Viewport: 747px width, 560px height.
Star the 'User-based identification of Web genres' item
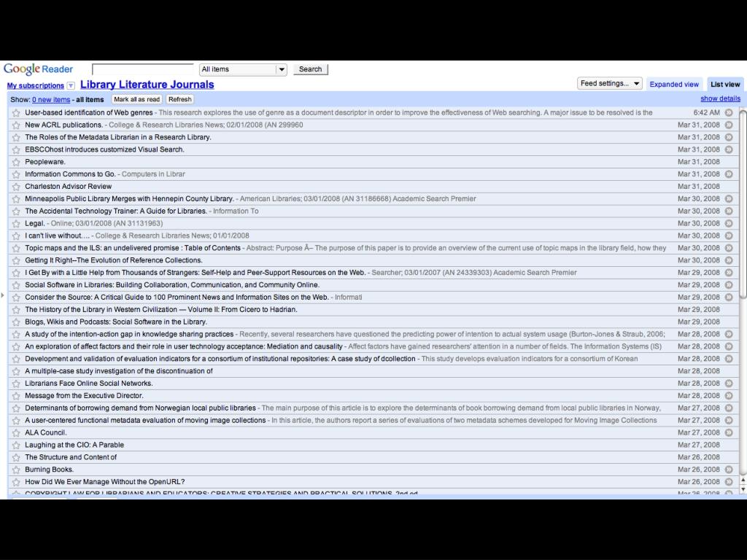click(16, 113)
